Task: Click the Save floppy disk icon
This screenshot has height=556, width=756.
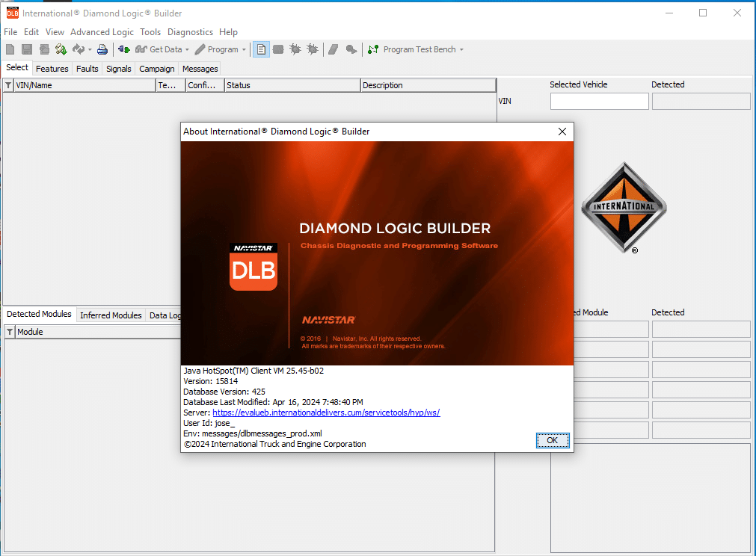Action: (x=27, y=49)
